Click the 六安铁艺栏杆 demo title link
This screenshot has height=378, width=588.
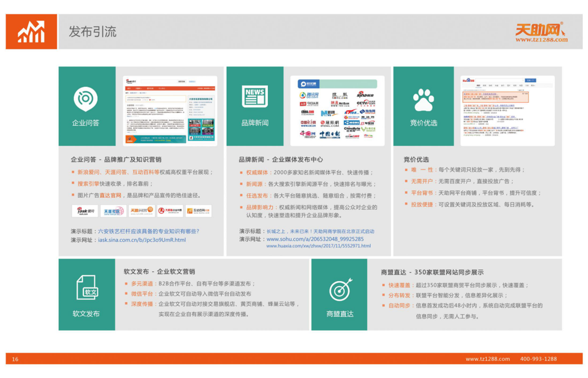coord(148,231)
